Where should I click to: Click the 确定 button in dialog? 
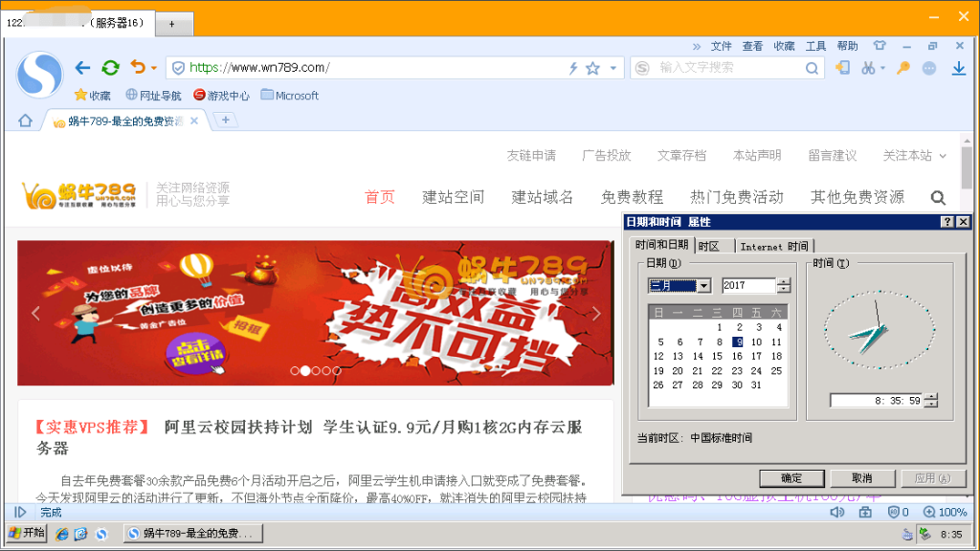[791, 478]
